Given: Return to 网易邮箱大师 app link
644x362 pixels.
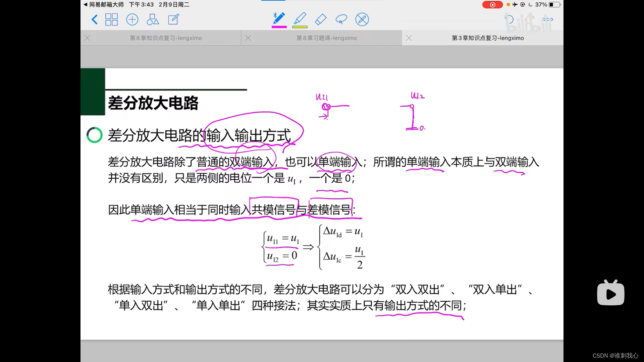Looking at the screenshot, I should [x=104, y=5].
